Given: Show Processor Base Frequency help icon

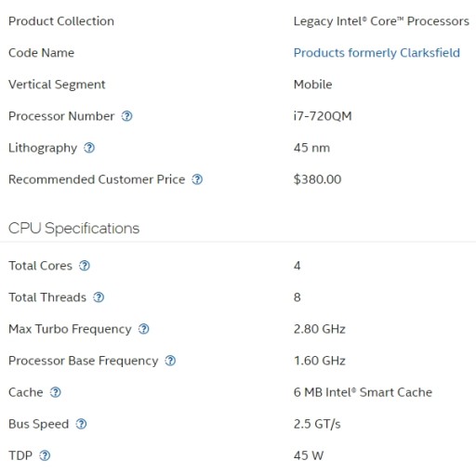Looking at the screenshot, I should [170, 361].
